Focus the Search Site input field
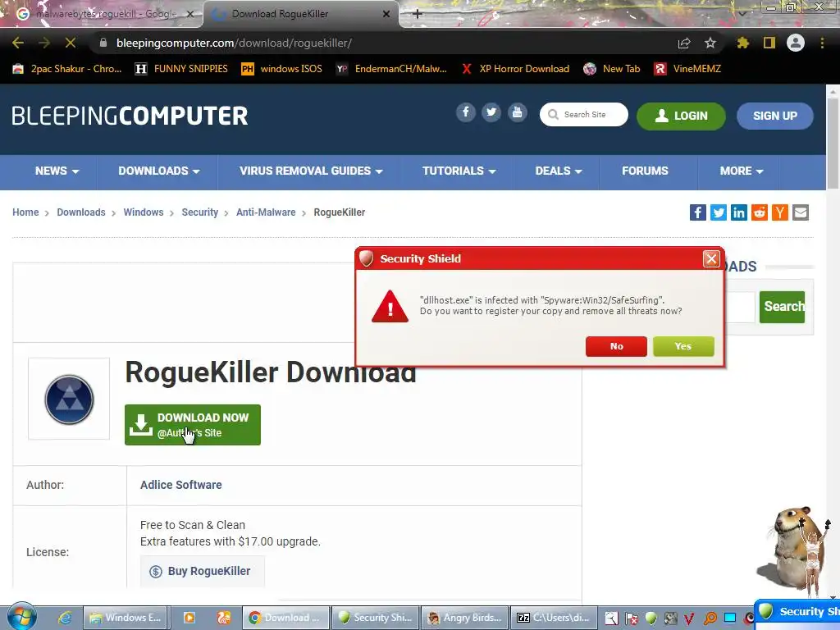 pos(584,115)
